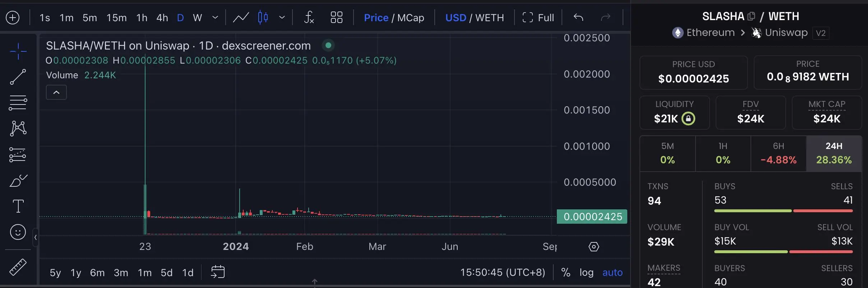Screen dimensions: 868x288
Task: Collapse the indicator legend chevron
Action: coord(56,92)
